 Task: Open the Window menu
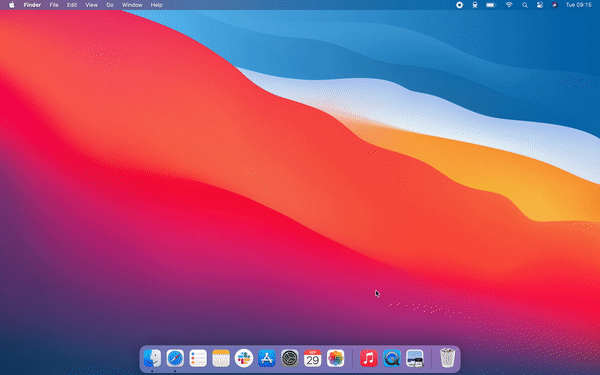pyautogui.click(x=132, y=5)
